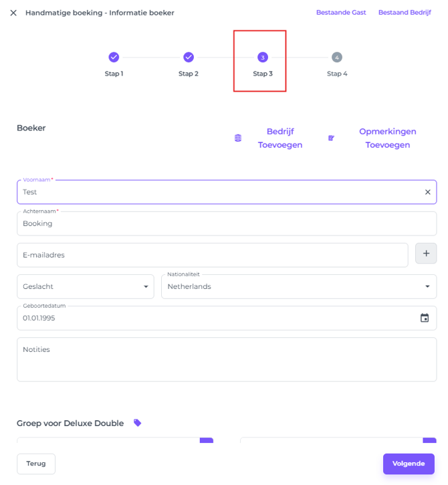The width and height of the screenshot is (448, 485).
Task: Click the Opmerkingen Toevoegen note icon
Action: [331, 138]
